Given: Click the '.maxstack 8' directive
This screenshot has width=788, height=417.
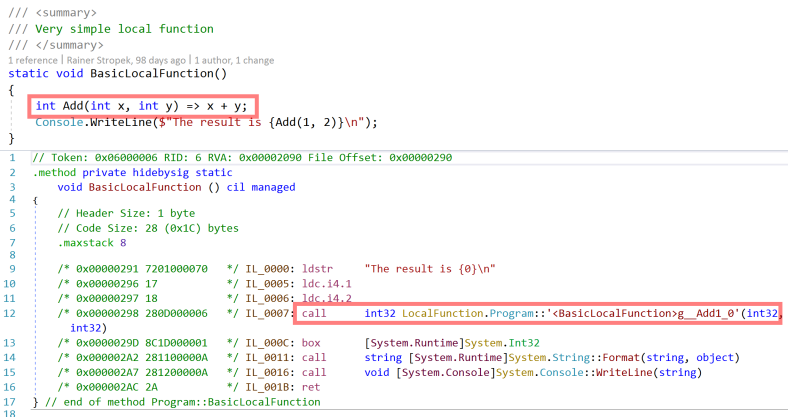Looking at the screenshot, I should click(92, 243).
